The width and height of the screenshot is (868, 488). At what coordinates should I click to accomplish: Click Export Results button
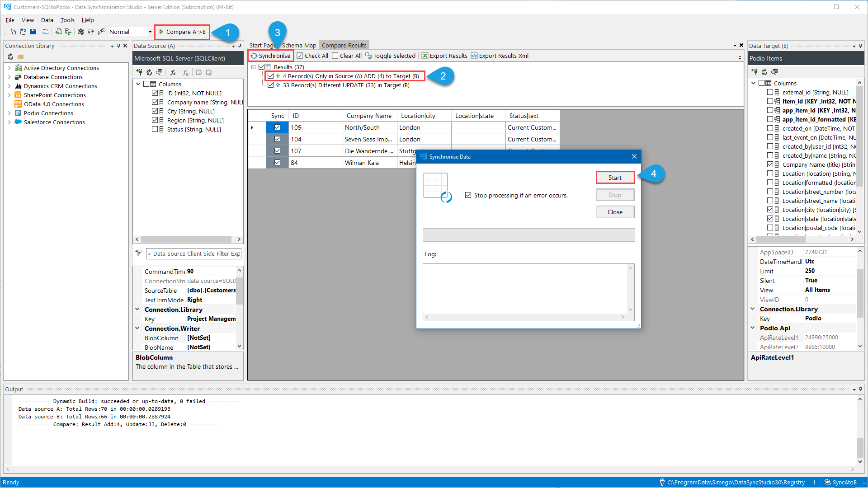point(444,56)
